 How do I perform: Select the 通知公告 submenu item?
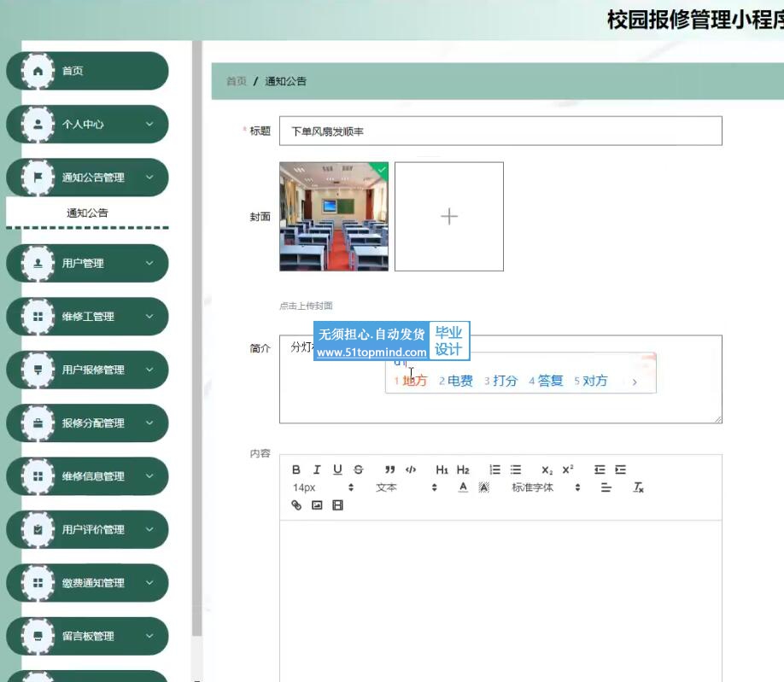tap(87, 213)
